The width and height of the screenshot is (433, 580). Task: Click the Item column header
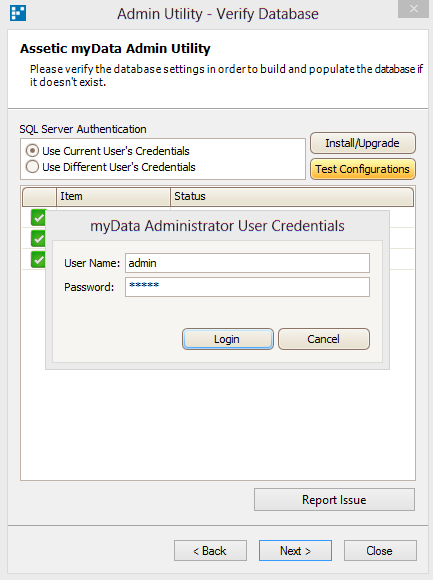(113, 196)
